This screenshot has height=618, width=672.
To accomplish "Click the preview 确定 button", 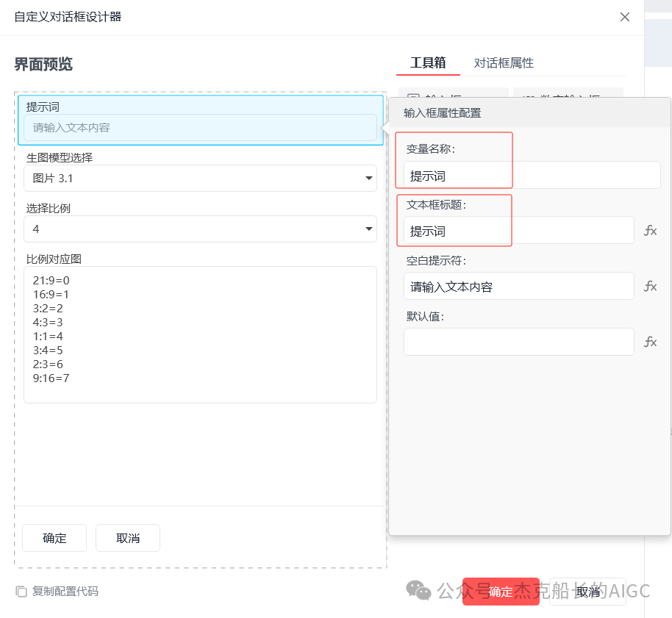I will click(x=54, y=538).
